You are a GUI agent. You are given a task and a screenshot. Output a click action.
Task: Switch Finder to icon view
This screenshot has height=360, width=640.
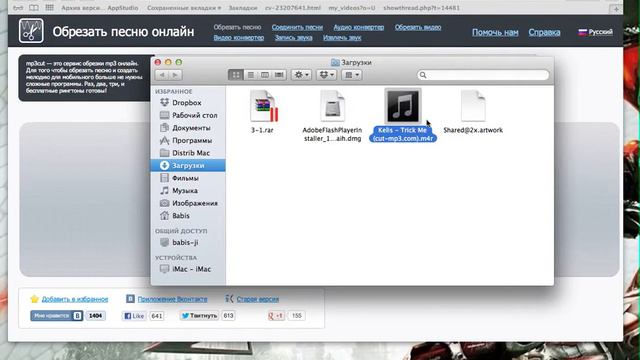(236, 75)
